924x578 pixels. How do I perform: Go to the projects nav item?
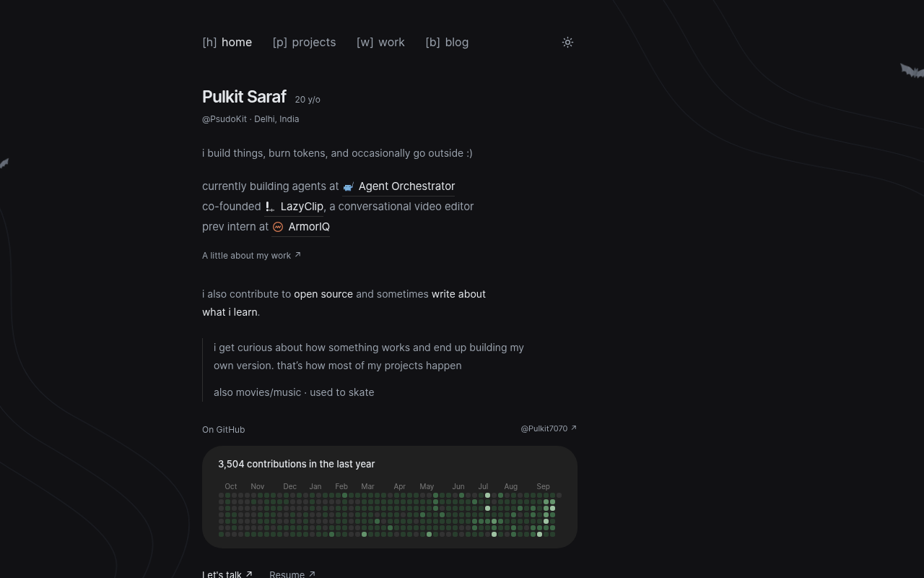304,43
